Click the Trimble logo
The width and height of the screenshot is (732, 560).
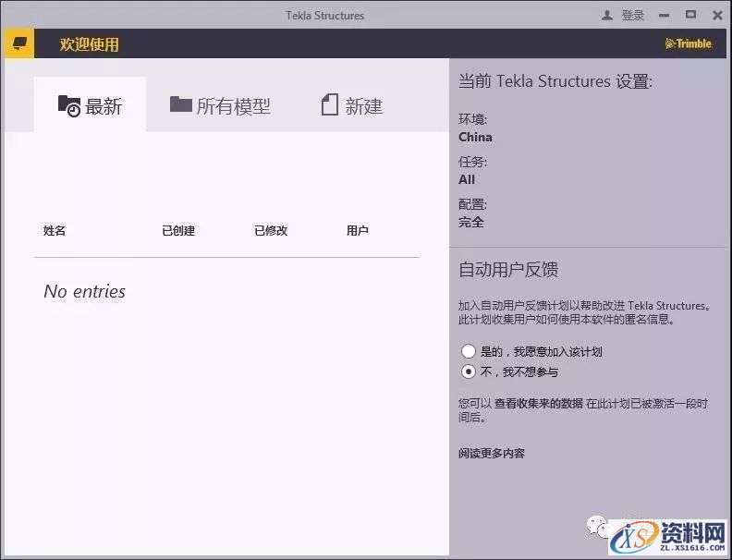[x=689, y=43]
